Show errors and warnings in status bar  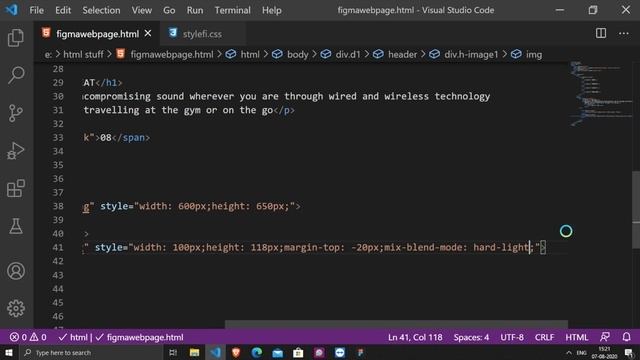pos(28,338)
